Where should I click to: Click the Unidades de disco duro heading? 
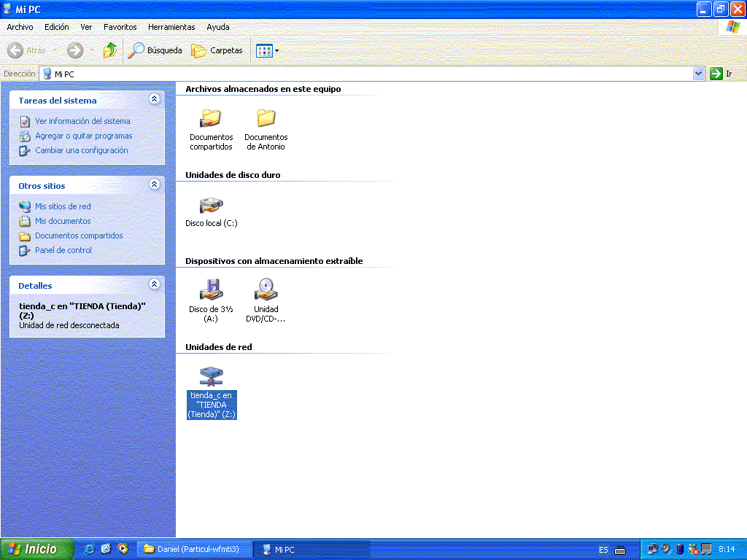pos(233,175)
